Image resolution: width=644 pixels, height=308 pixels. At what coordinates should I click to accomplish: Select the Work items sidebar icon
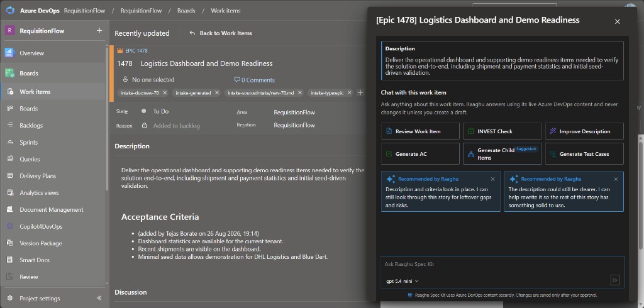10,92
